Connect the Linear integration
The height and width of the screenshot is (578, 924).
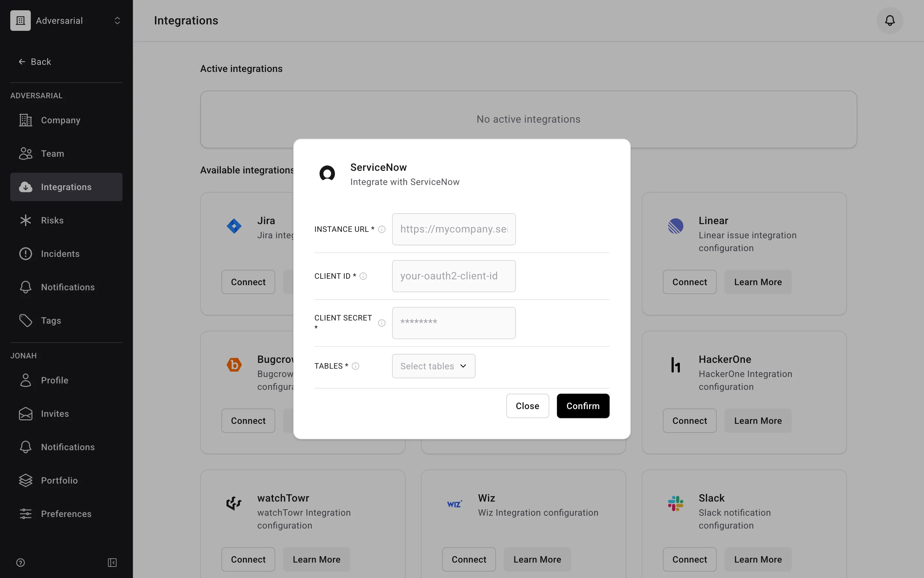689,282
